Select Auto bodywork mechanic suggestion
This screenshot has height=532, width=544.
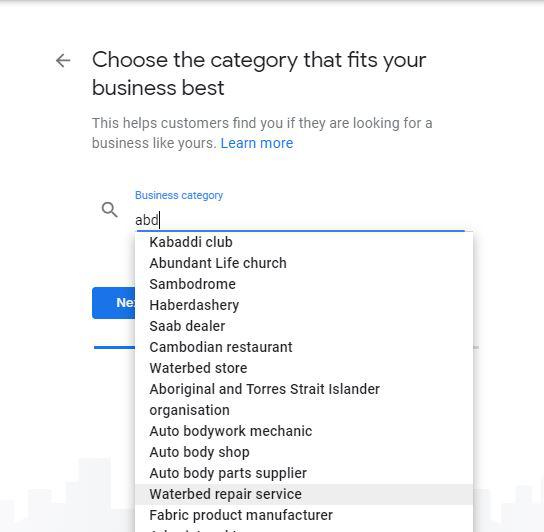304,431
